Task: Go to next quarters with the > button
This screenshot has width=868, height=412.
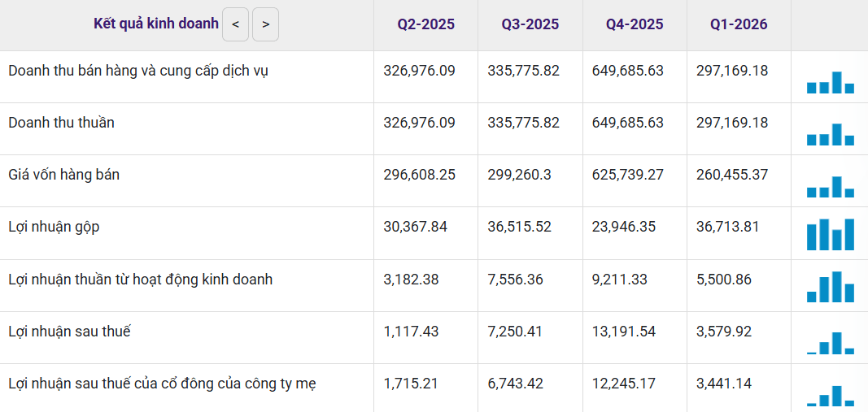Action: [x=266, y=24]
